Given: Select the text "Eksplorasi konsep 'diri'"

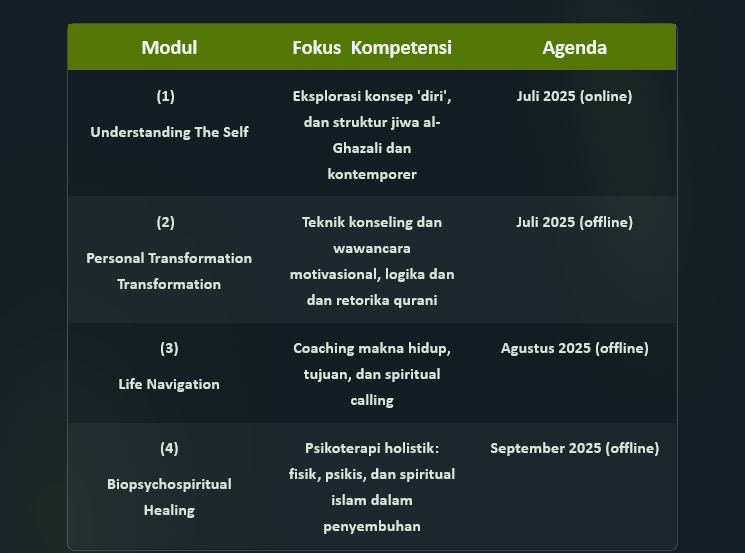Looking at the screenshot, I should point(372,96).
